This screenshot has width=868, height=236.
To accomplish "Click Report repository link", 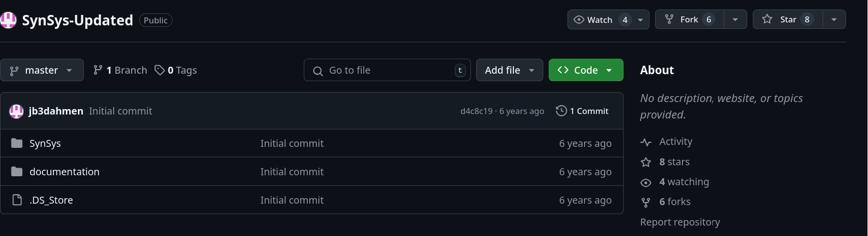I will coord(680,222).
